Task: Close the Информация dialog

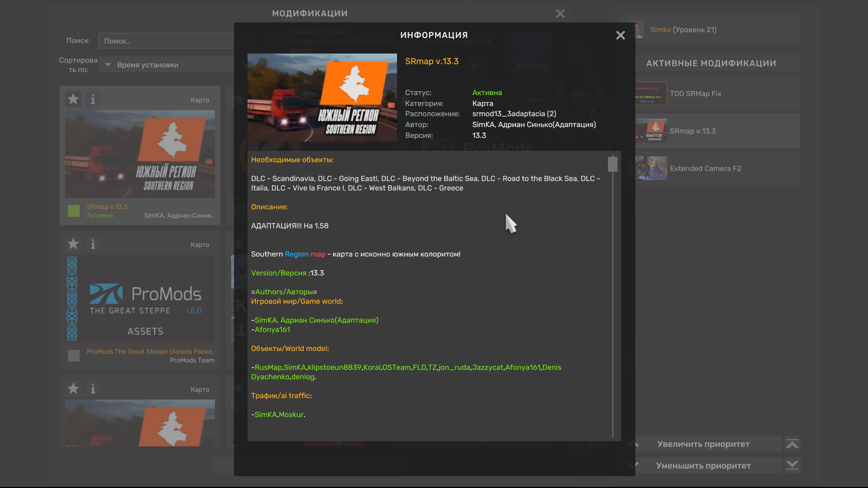Action: tap(620, 35)
